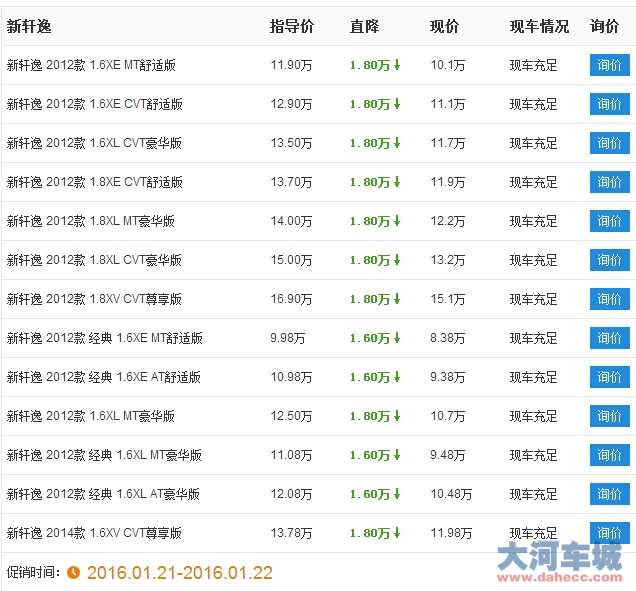
Task: Click the 促销时间 label
Action: 33,572
